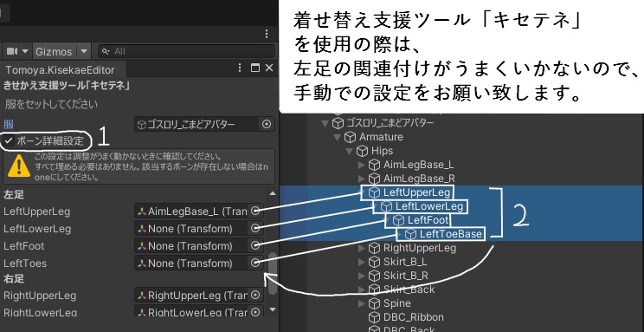This screenshot has width=644, height=332.
Task: Open KisekaeEditor window options menu
Action: click(x=241, y=68)
